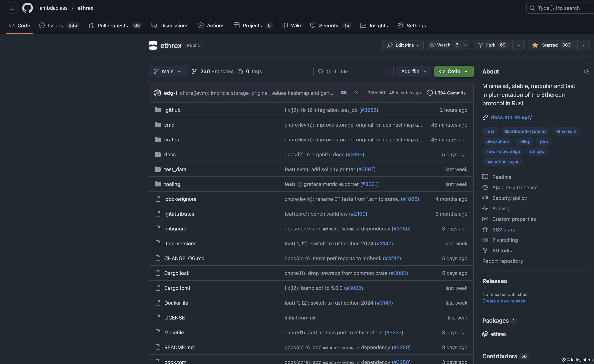View the Contributors section heading
The image size is (594, 364).
tap(500, 356)
